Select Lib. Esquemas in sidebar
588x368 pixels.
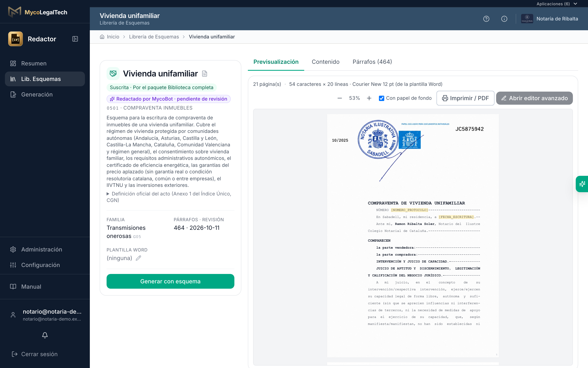(x=45, y=79)
